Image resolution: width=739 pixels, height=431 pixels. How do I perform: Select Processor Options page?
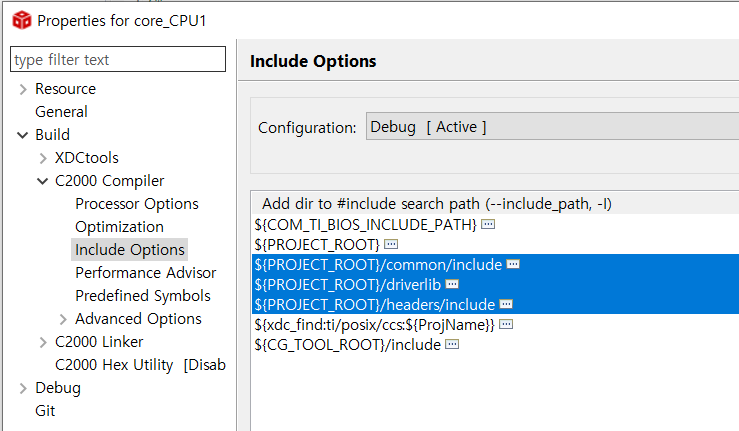[137, 204]
